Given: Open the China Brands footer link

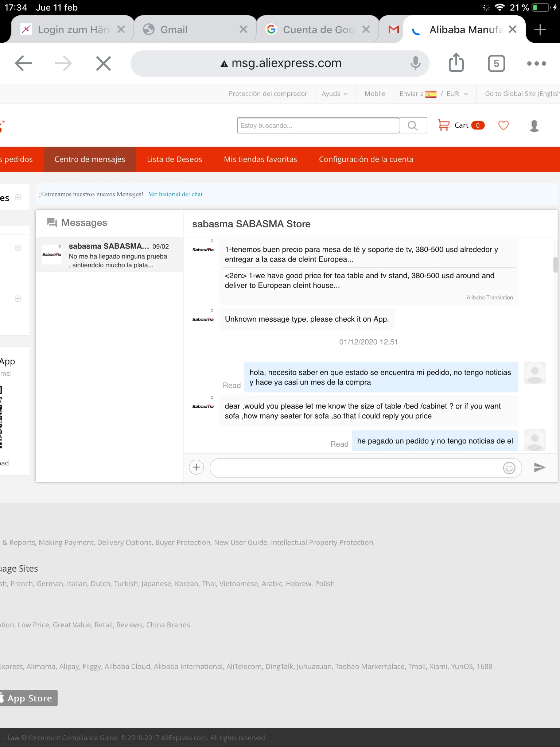Looking at the screenshot, I should [x=168, y=625].
